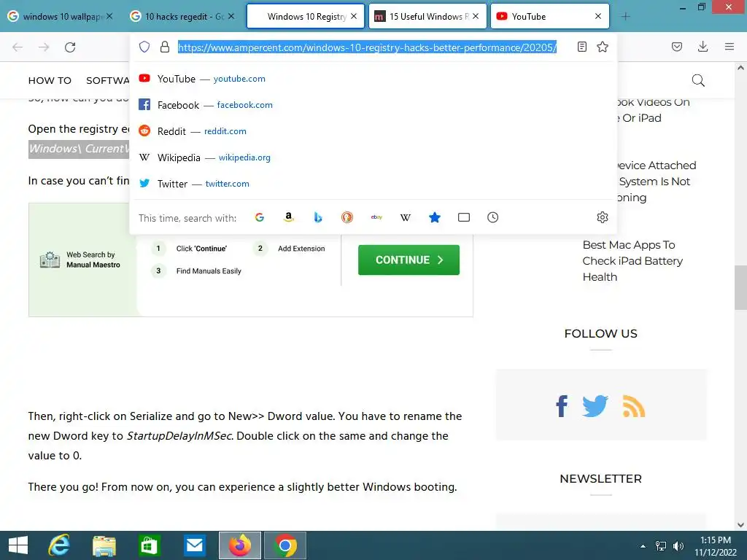Image resolution: width=747 pixels, height=560 pixels.
Task: Bookmark this page with the star icon
Action: (603, 47)
